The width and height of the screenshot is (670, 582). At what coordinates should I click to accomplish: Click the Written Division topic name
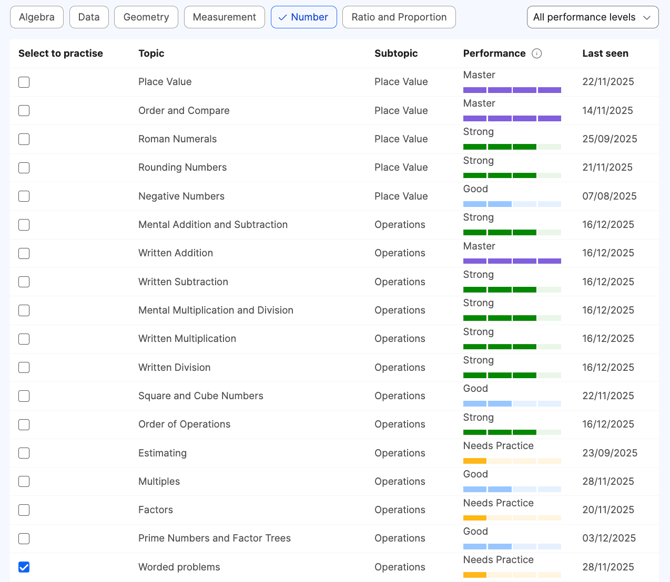point(174,367)
